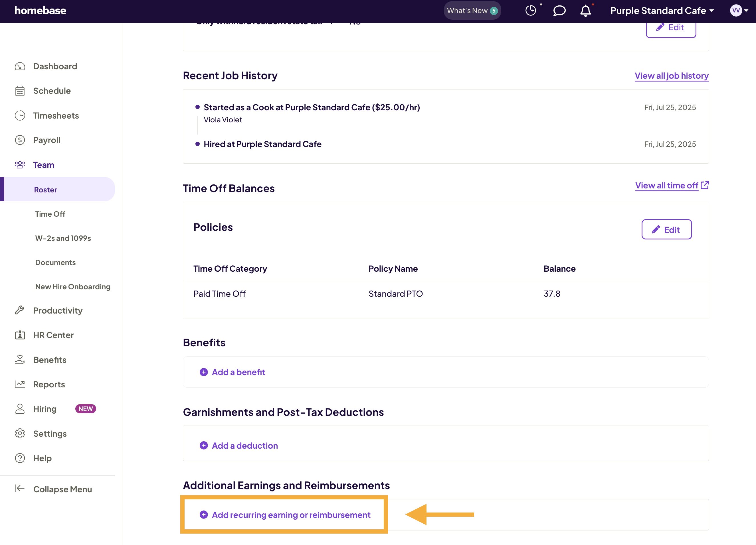The height and width of the screenshot is (545, 756).
Task: Click the Standard PTO policy name cell
Action: (x=396, y=294)
